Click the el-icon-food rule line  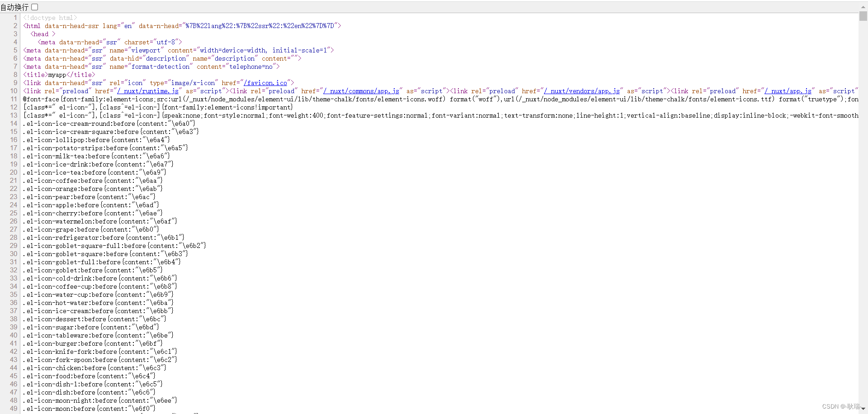(x=89, y=376)
